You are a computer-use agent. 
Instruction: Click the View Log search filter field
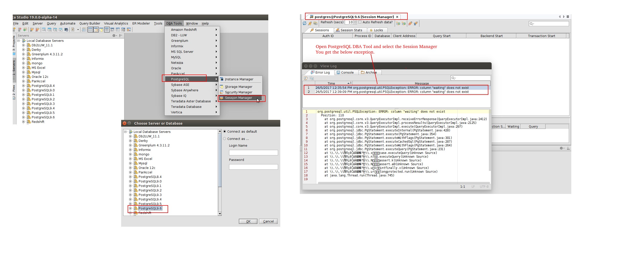point(470,78)
